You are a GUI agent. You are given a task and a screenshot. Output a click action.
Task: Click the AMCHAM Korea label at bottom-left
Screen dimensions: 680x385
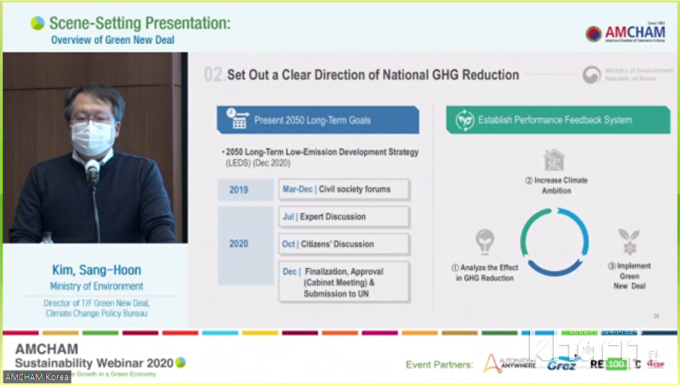pyautogui.click(x=37, y=377)
